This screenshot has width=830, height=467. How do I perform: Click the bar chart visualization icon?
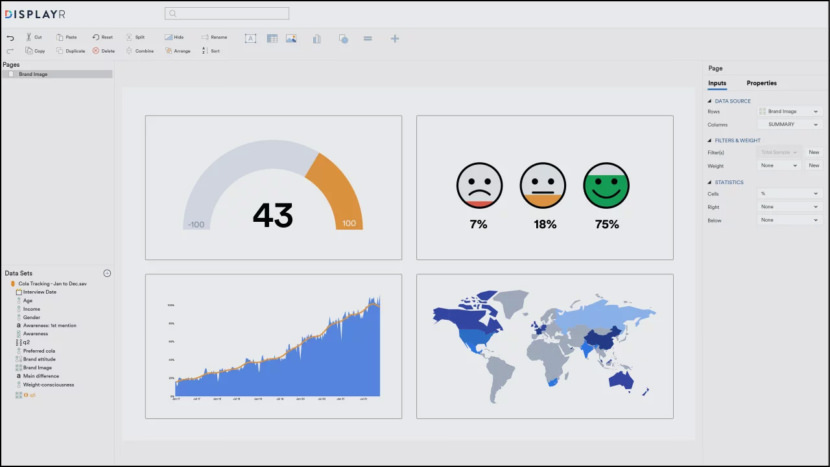click(317, 39)
